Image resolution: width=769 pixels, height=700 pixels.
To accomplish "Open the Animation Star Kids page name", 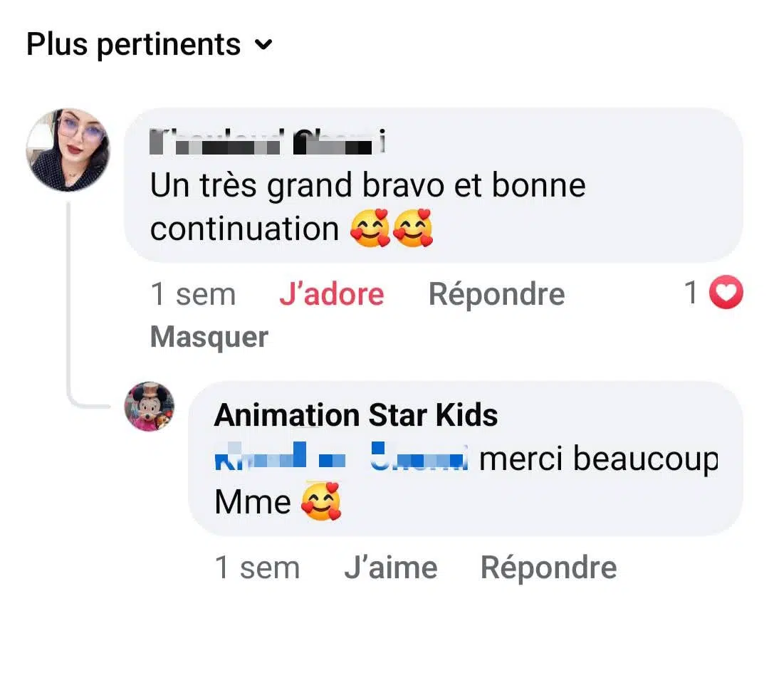I will [x=356, y=415].
